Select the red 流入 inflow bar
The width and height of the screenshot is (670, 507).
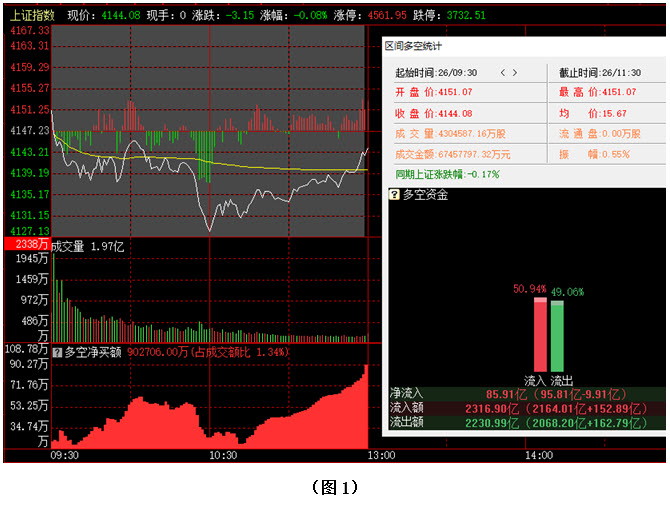click(540, 336)
